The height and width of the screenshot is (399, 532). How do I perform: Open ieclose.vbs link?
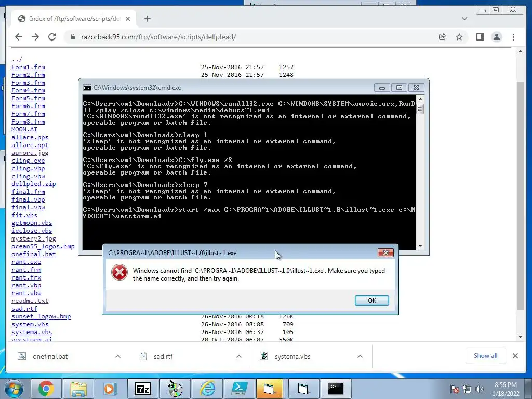tap(32, 231)
